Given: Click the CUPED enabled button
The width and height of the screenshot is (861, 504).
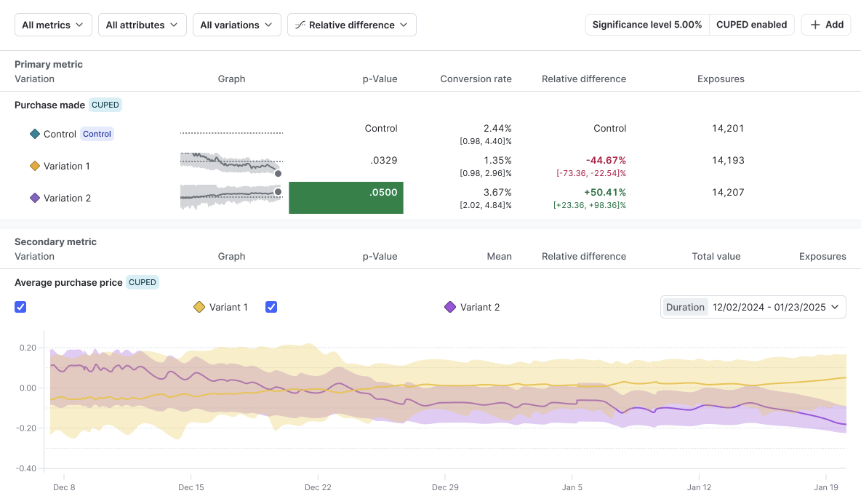Looking at the screenshot, I should [752, 25].
